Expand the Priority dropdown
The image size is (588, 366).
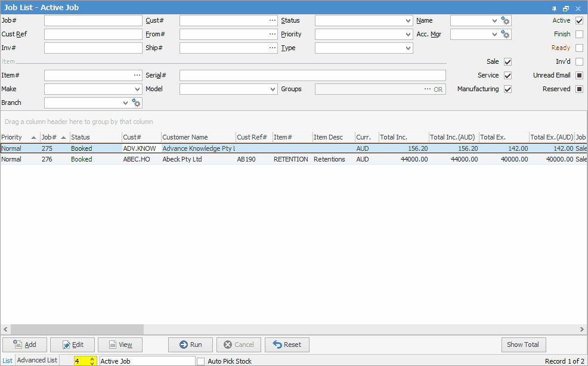(x=408, y=35)
